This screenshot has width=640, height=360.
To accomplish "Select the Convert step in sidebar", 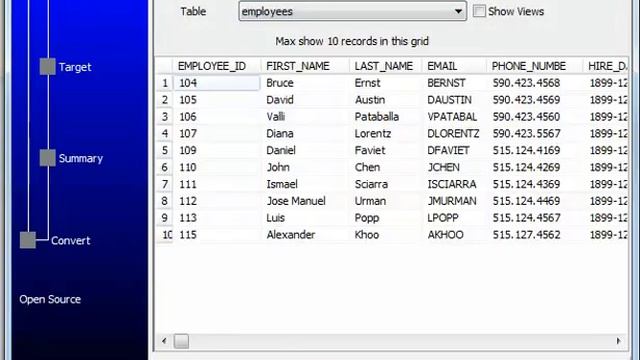I will (71, 240).
